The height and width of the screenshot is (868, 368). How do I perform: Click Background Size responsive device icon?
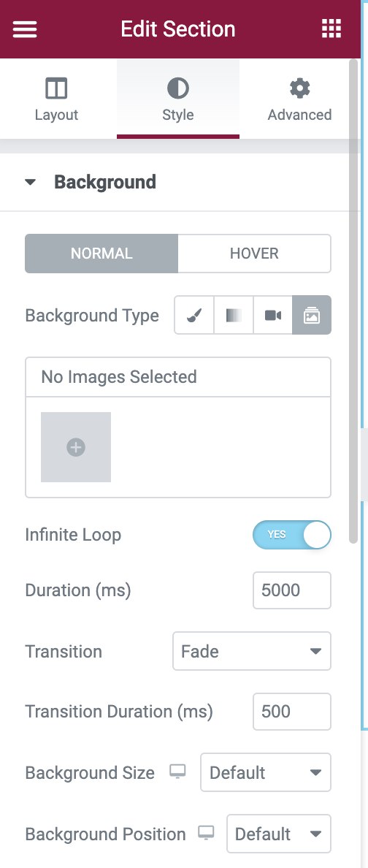177,772
